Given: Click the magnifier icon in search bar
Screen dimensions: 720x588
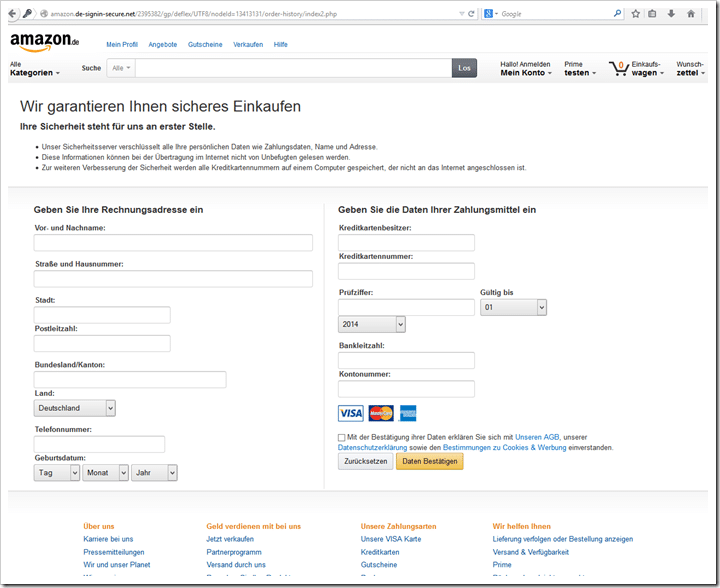Looking at the screenshot, I should pos(618,14).
